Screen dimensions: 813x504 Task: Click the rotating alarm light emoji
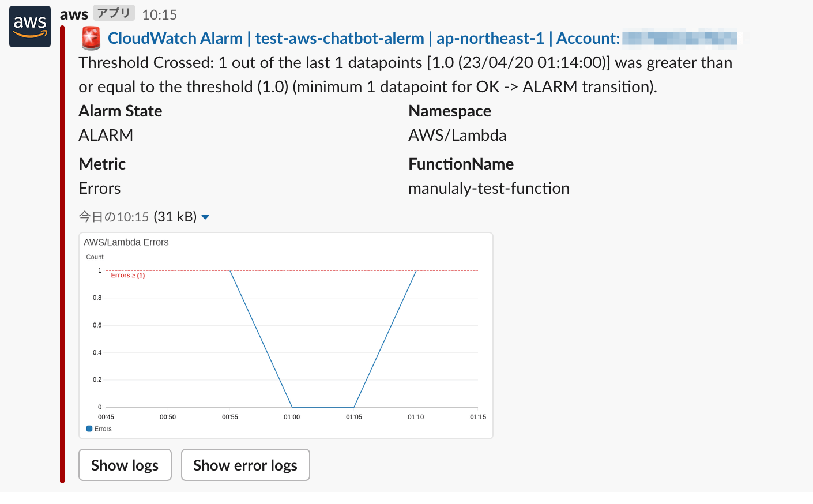click(x=92, y=39)
